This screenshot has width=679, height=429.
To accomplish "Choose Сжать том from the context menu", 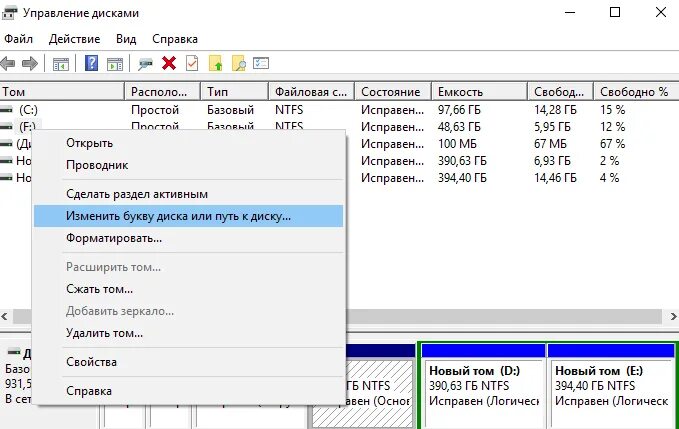I will (188, 289).
